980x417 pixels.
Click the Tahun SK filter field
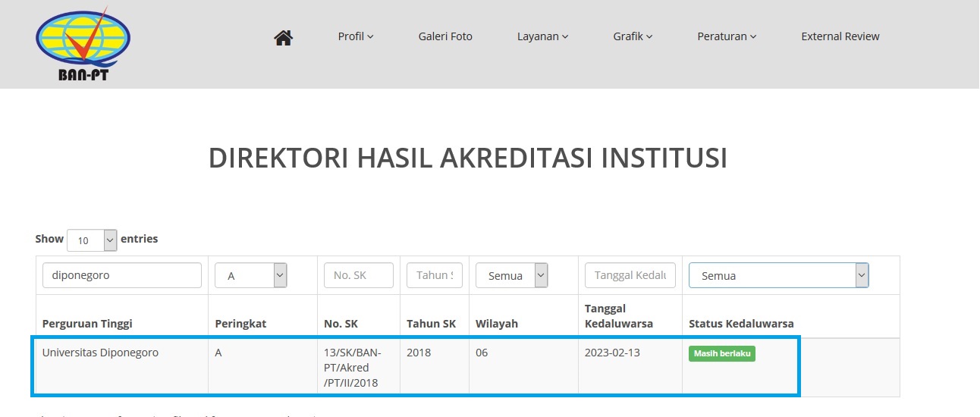pyautogui.click(x=434, y=275)
